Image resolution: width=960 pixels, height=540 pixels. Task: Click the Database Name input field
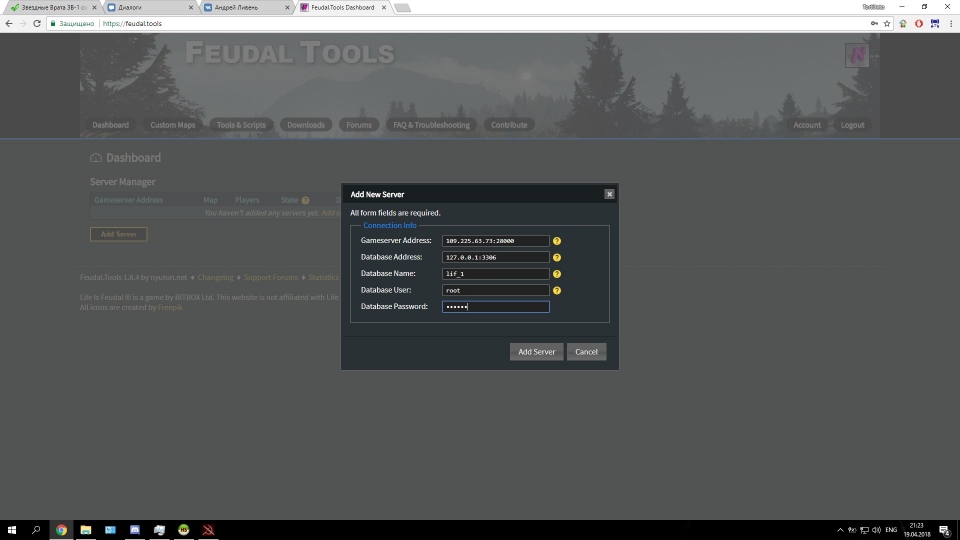495,274
